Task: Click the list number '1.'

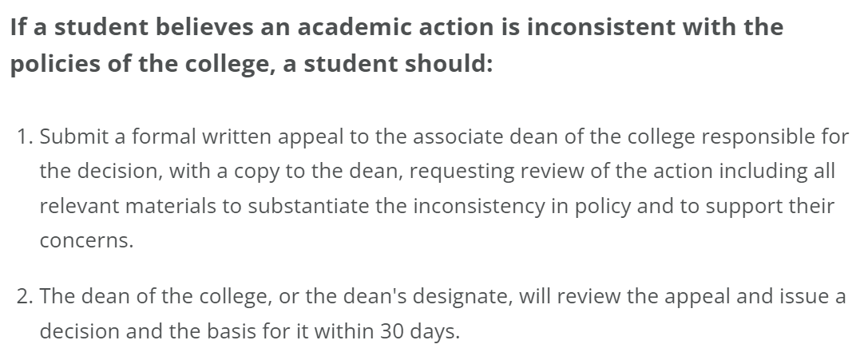Action: (26, 136)
